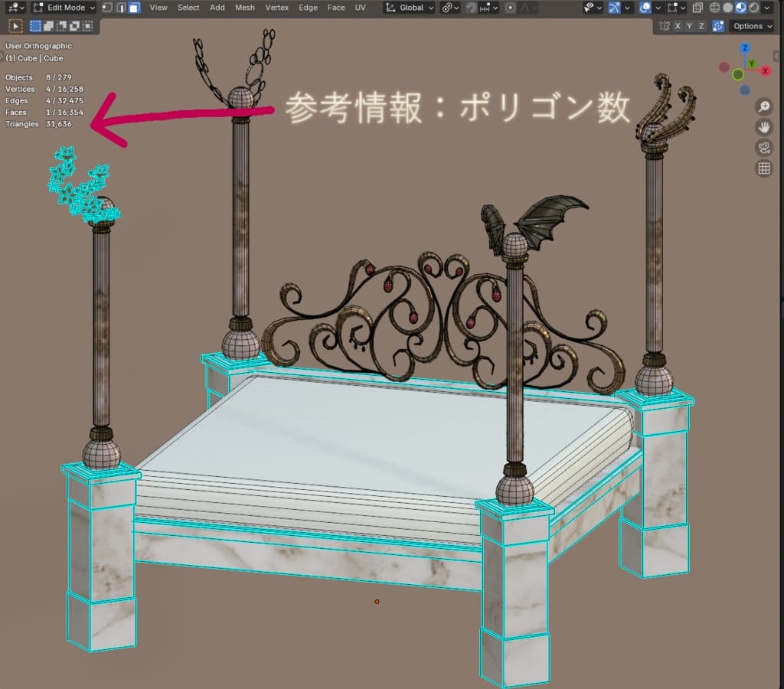Image resolution: width=784 pixels, height=689 pixels.
Task: Open the snapping magnet icon
Action: pos(470,7)
